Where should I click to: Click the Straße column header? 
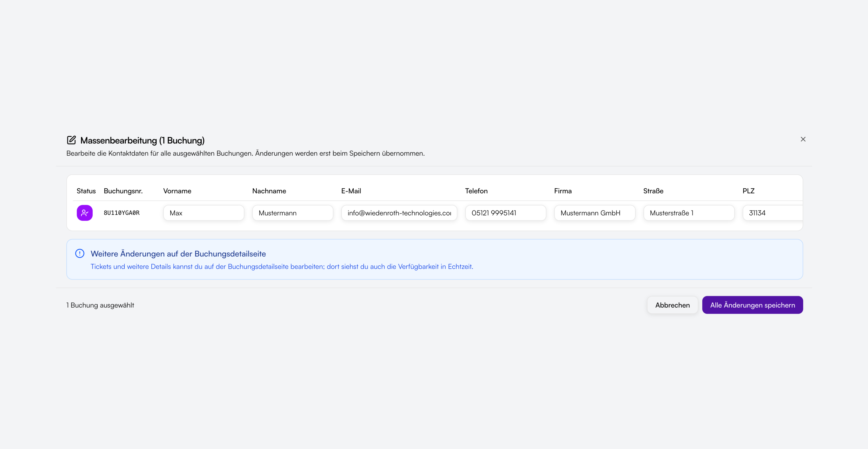pos(653,191)
